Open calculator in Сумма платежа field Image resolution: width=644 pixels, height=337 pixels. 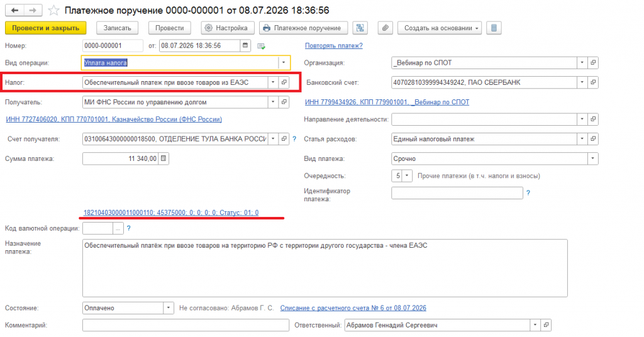coord(164,158)
